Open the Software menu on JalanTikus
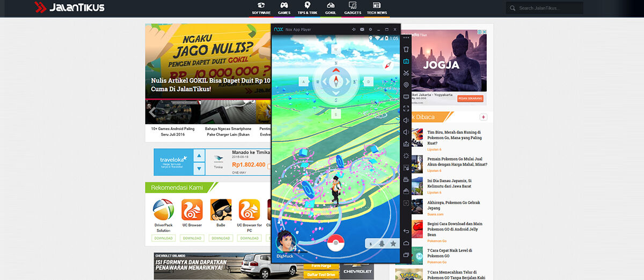 [x=261, y=8]
